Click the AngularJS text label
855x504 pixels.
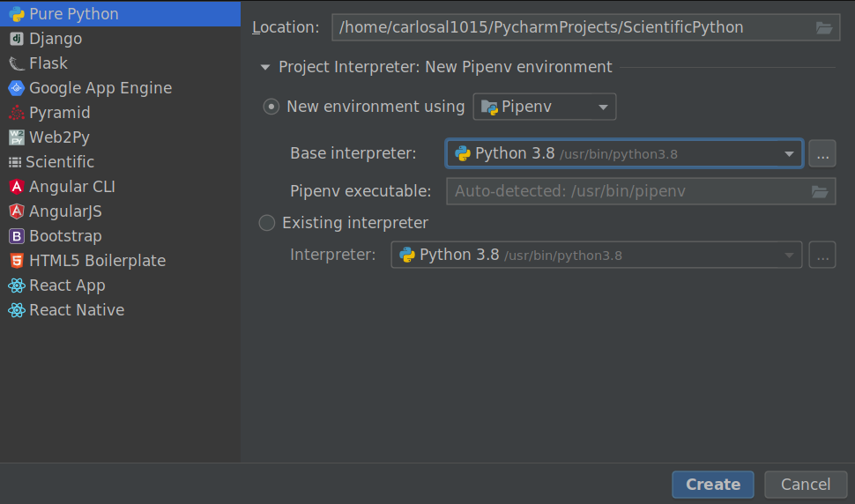[65, 211]
